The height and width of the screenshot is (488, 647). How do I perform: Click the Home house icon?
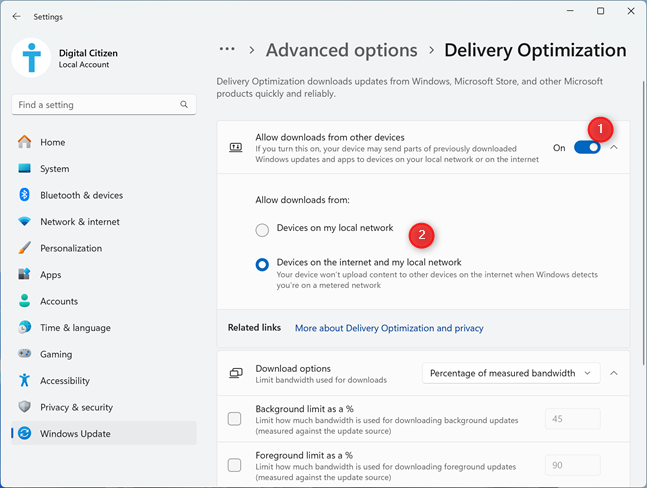pyautogui.click(x=24, y=142)
